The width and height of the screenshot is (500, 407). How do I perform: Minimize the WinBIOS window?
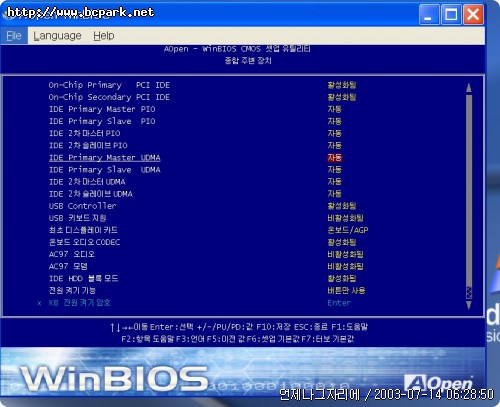pyautogui.click(x=428, y=14)
